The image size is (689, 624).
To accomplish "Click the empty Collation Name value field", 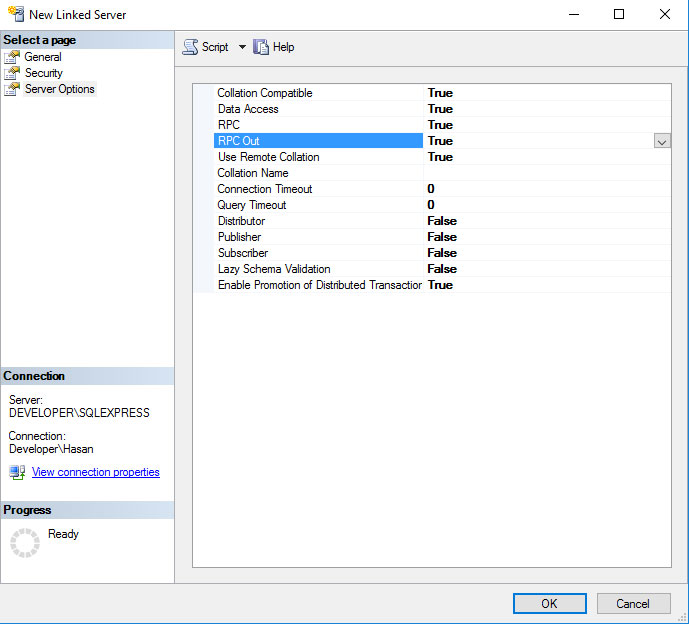I will pos(547,173).
